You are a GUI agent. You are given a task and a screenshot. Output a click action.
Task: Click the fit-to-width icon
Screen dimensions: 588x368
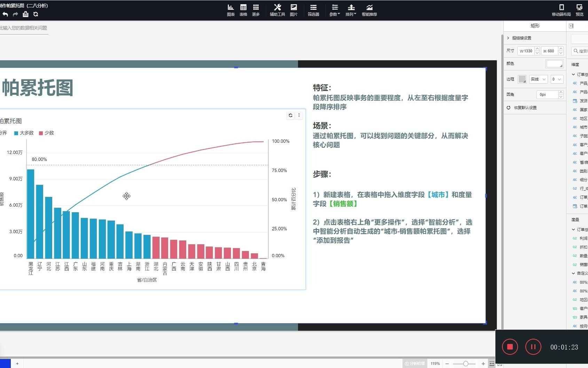[492, 363]
